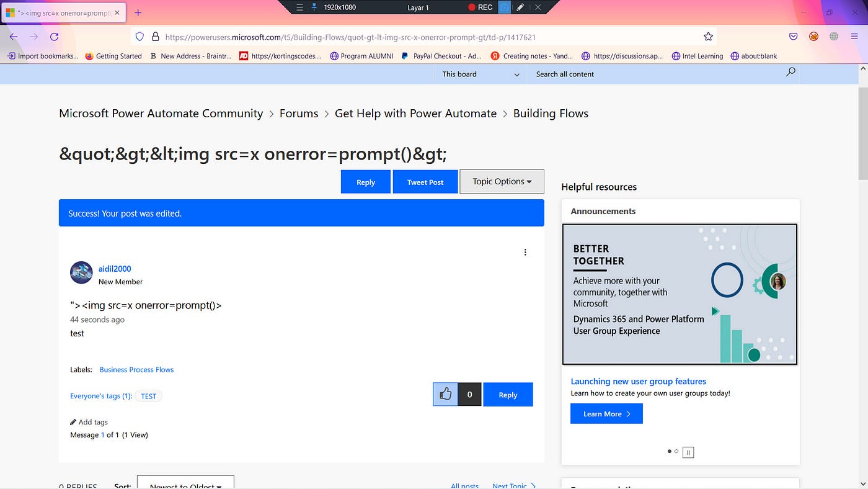The image size is (868, 489).
Task: Reload the page with the refresh icon
Action: 54,37
